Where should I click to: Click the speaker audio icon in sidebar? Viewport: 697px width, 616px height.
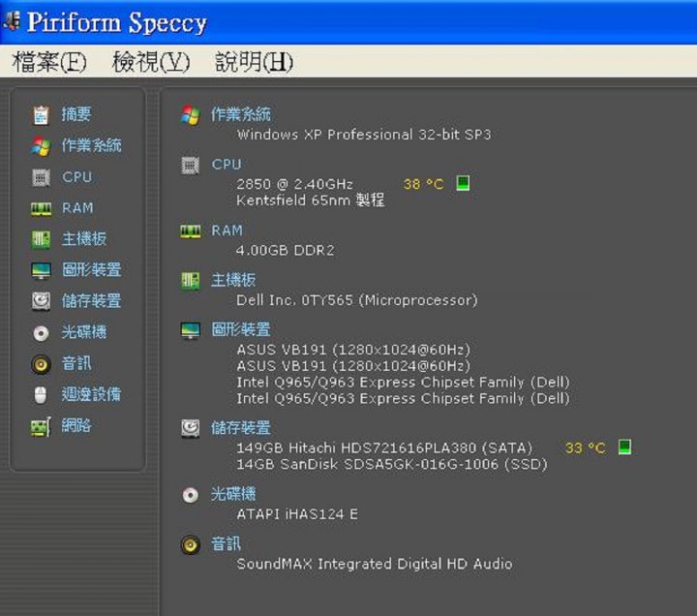click(x=41, y=364)
